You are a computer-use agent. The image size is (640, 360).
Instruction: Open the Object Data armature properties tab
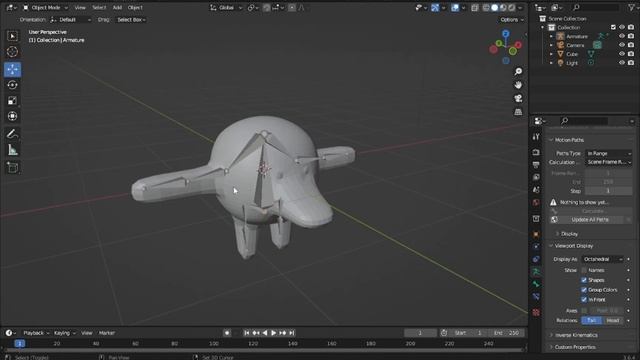click(536, 271)
